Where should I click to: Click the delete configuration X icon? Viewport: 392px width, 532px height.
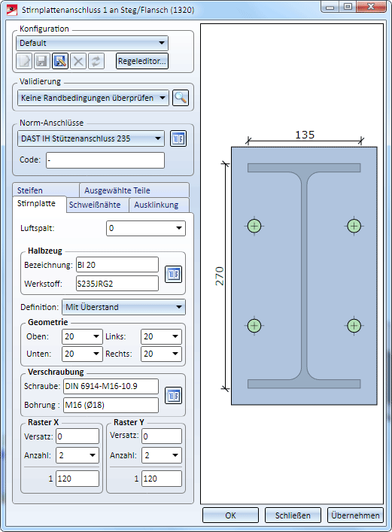pyautogui.click(x=78, y=61)
